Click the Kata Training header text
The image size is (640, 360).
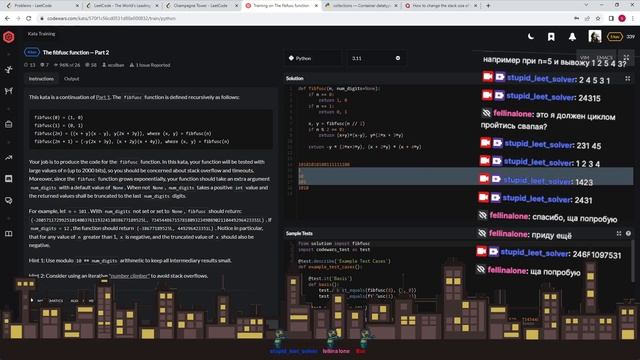point(41,34)
